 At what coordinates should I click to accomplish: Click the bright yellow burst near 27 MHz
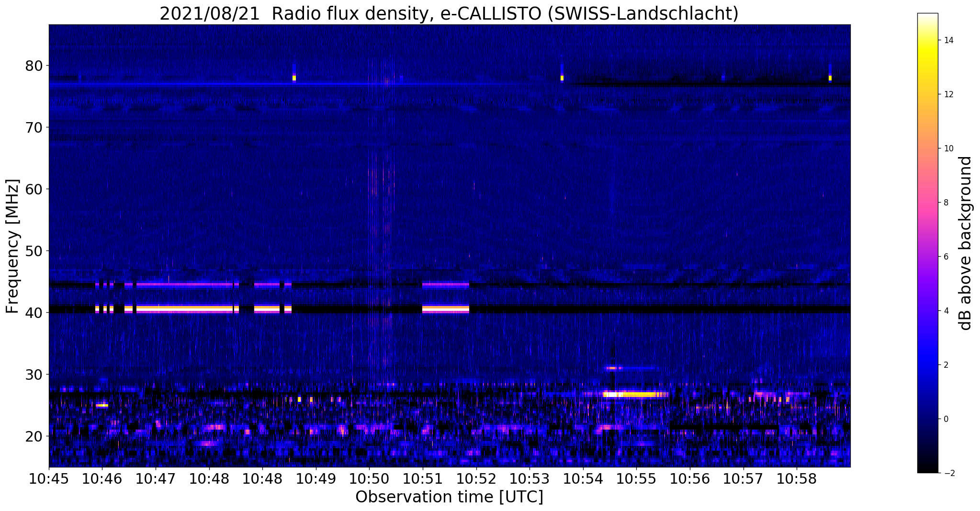pyautogui.click(x=635, y=395)
